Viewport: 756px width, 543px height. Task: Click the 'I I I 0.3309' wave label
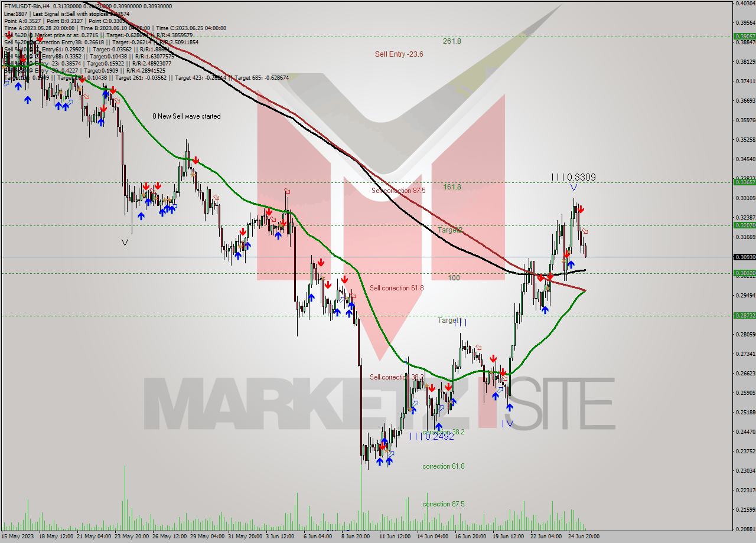point(573,177)
